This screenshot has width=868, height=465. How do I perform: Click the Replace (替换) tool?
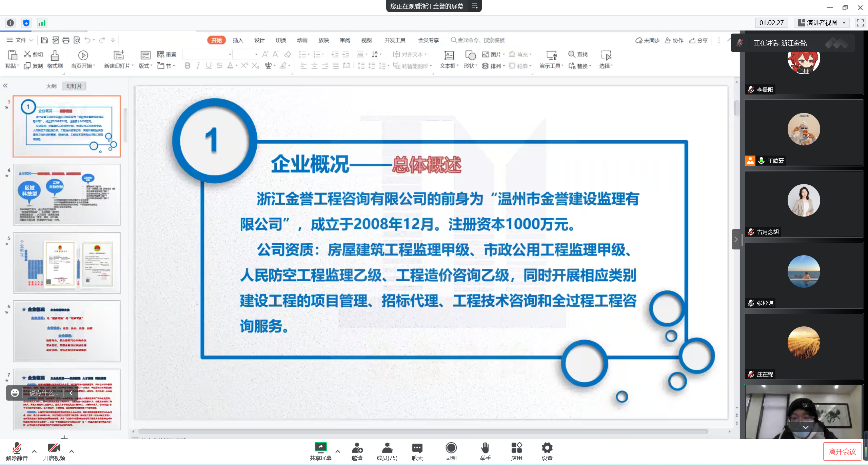tap(580, 66)
